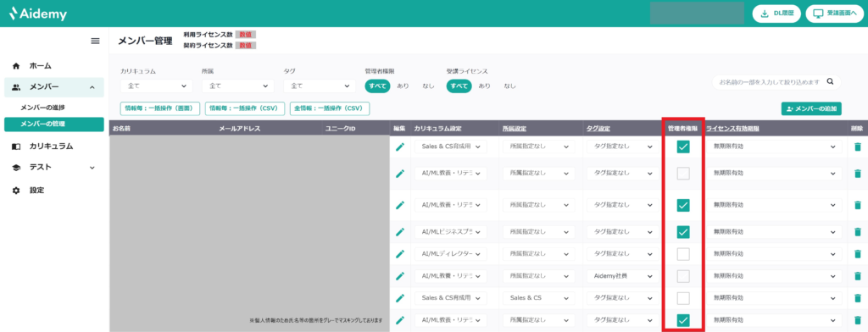Click the メンバー管理 page title
This screenshot has height=332, width=868.
(145, 41)
